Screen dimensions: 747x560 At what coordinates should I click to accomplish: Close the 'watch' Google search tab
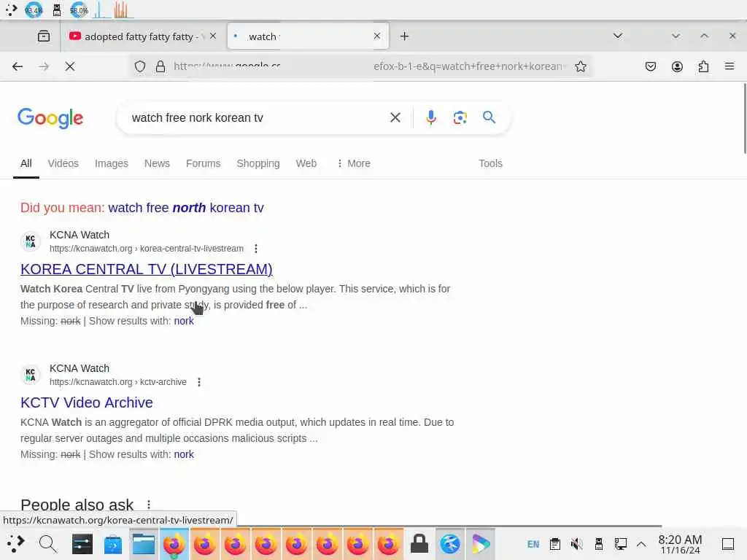click(x=377, y=36)
